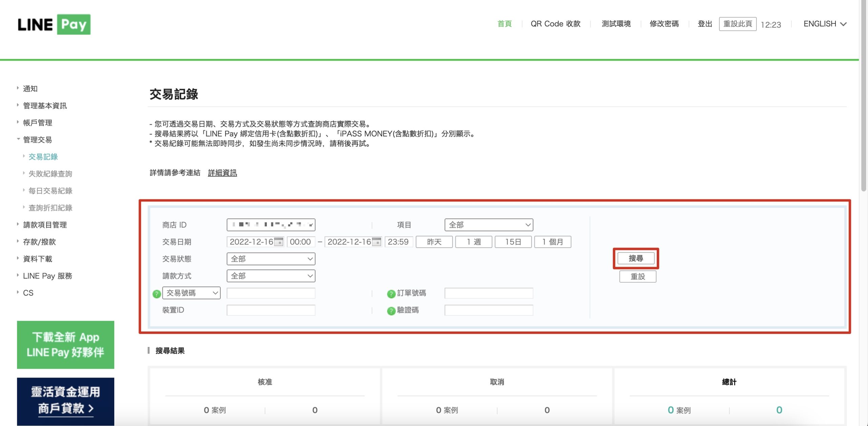Click help icon next to 驗證碼
This screenshot has height=426, width=868.
click(x=391, y=311)
